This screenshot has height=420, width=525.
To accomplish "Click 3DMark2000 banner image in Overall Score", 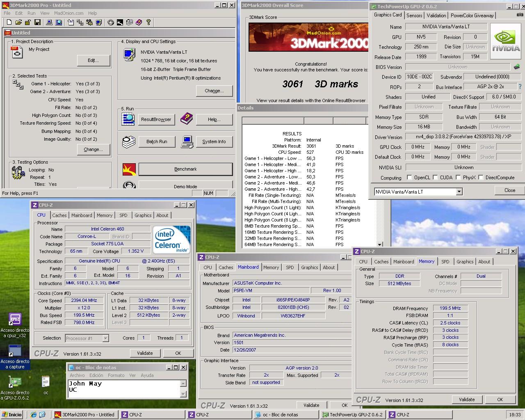I will coord(308,37).
